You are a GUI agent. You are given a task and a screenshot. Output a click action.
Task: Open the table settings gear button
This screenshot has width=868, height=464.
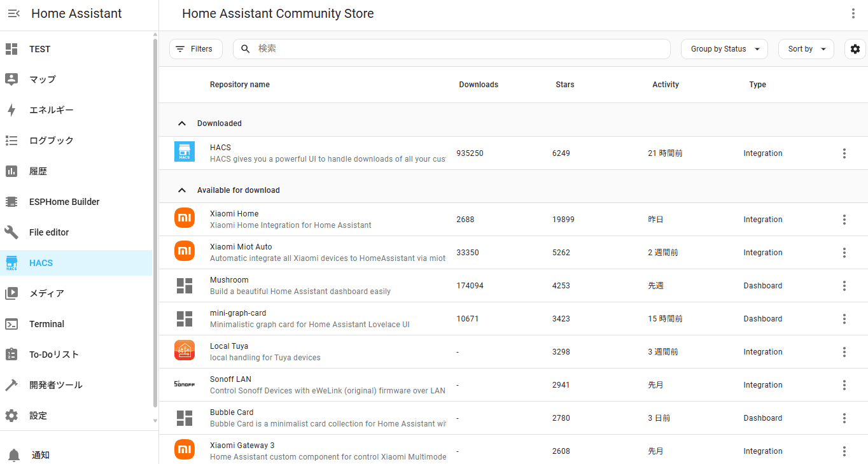(x=855, y=49)
